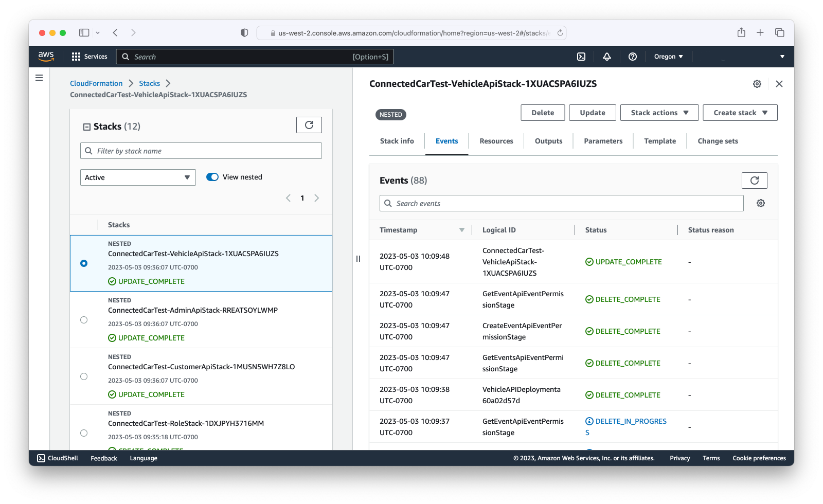Viewport: 823px width, 504px height.
Task: Select ConnectedCarTest-AdminApiStack radio button
Action: click(84, 320)
